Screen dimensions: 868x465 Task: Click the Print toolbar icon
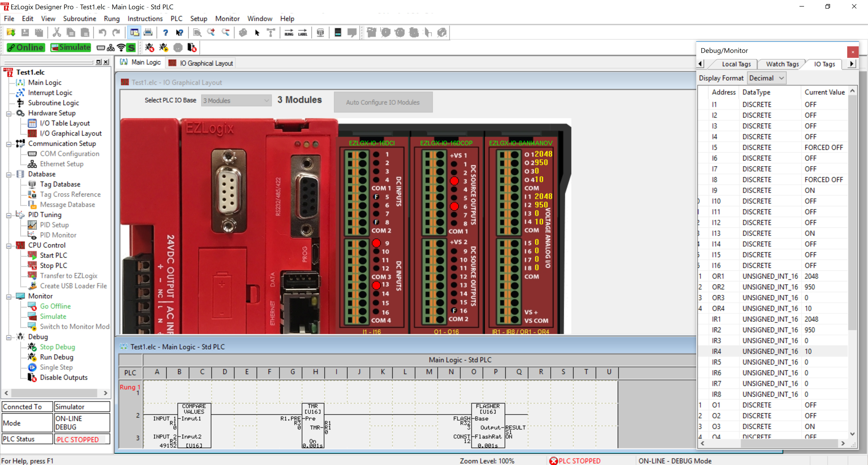pyautogui.click(x=148, y=33)
